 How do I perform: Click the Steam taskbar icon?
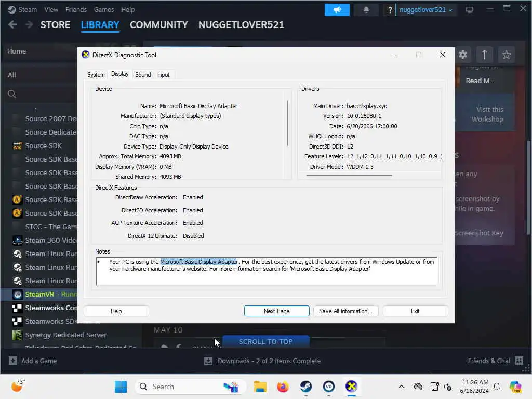(305, 387)
